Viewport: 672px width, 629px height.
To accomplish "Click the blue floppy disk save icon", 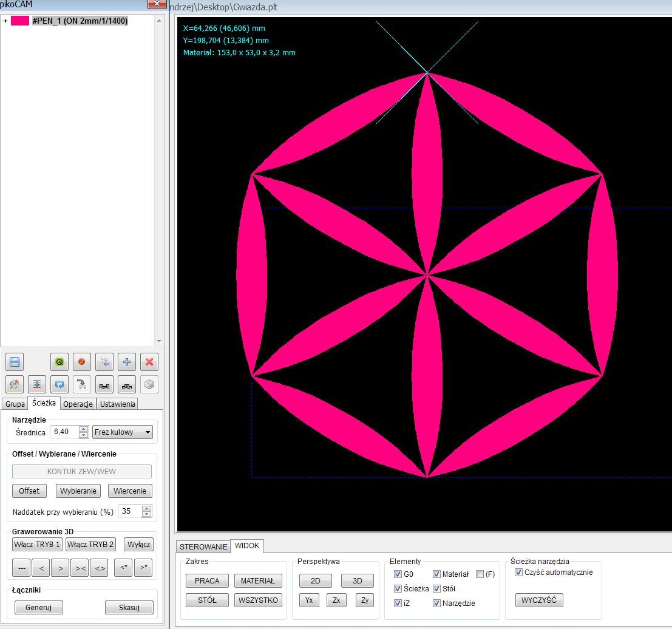I will click(x=15, y=362).
